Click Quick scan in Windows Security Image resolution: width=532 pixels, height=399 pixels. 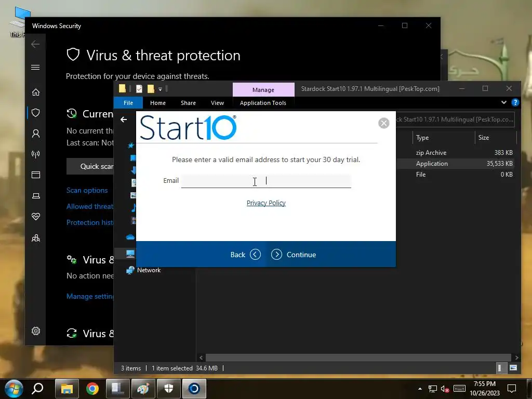click(x=90, y=166)
